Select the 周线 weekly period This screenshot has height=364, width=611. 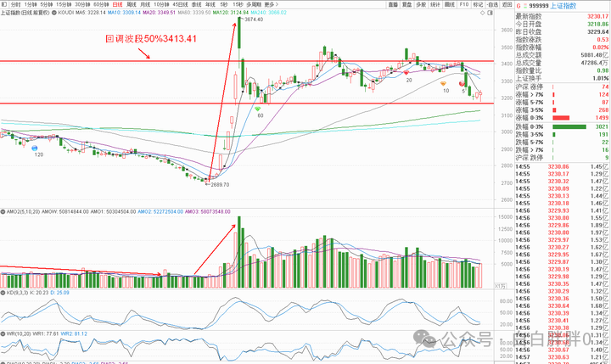coord(132,4)
